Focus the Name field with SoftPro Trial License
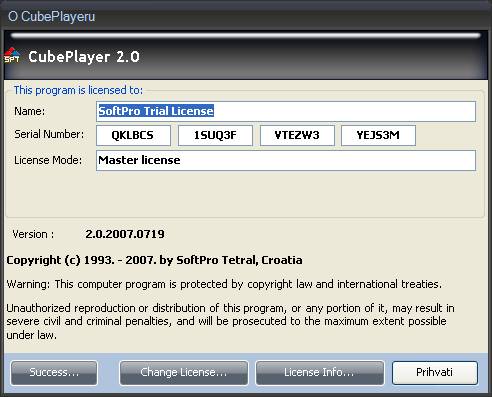This screenshot has width=492, height=397. pyautogui.click(x=286, y=111)
